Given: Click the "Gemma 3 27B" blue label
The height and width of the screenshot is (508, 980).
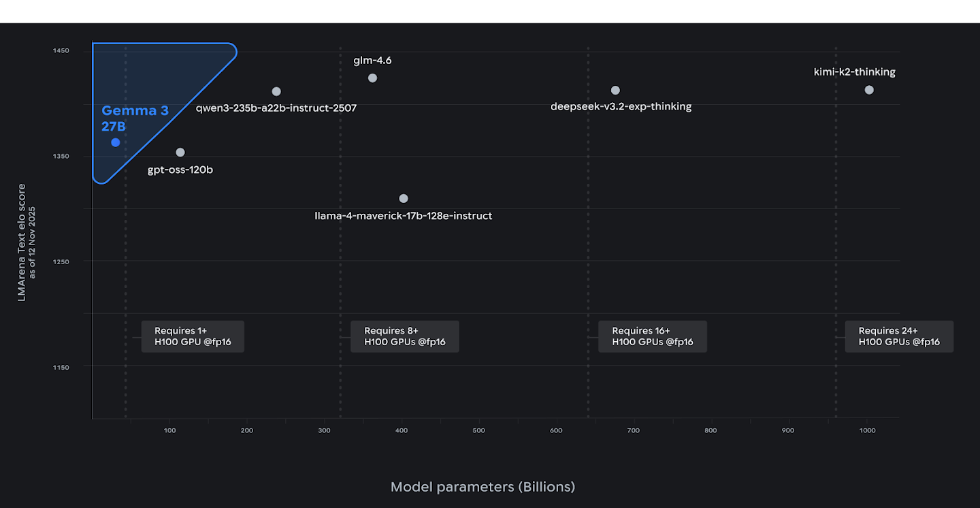Looking at the screenshot, I should [x=135, y=118].
